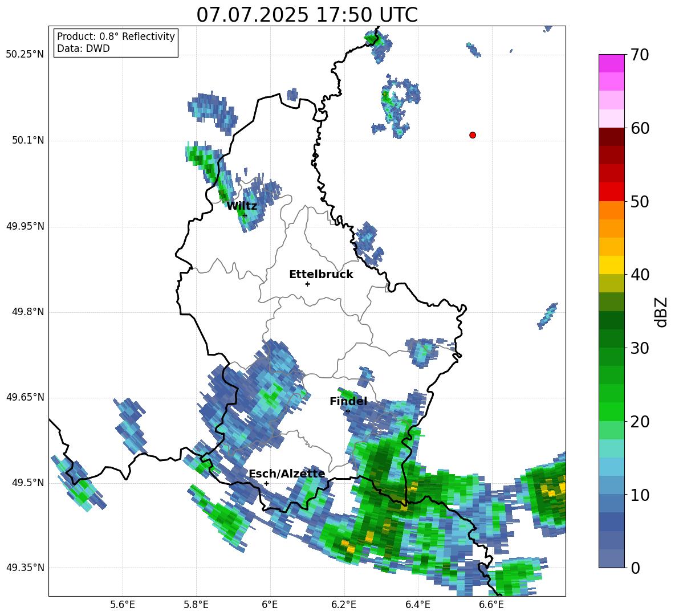The height and width of the screenshot is (616, 675).
Task: Click the colorbar tick value 60
Action: point(640,128)
